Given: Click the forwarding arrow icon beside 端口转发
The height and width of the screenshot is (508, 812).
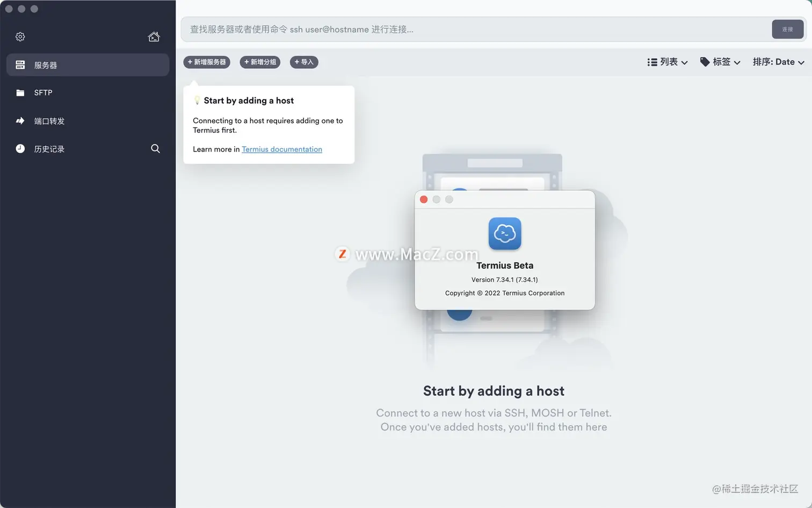Looking at the screenshot, I should click(20, 121).
